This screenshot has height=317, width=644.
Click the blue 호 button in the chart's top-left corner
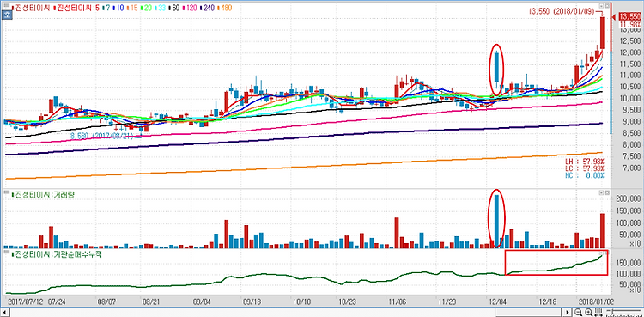[7, 15]
